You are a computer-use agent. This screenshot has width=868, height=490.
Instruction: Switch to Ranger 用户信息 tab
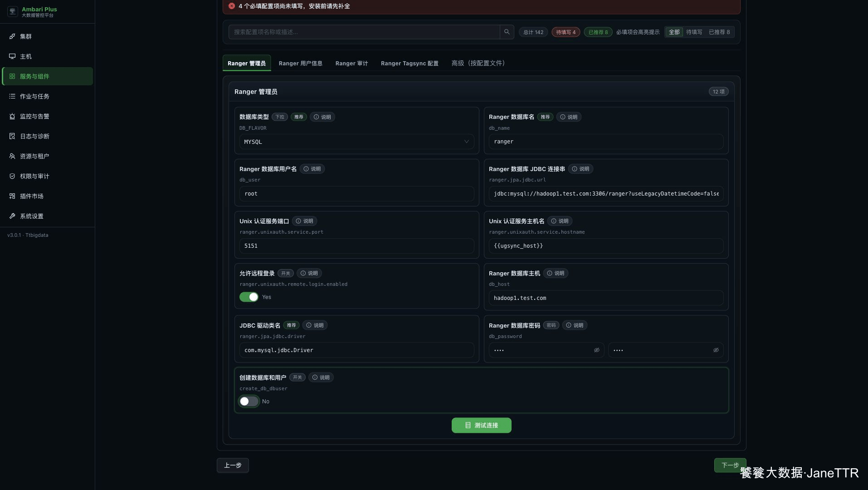(x=300, y=63)
